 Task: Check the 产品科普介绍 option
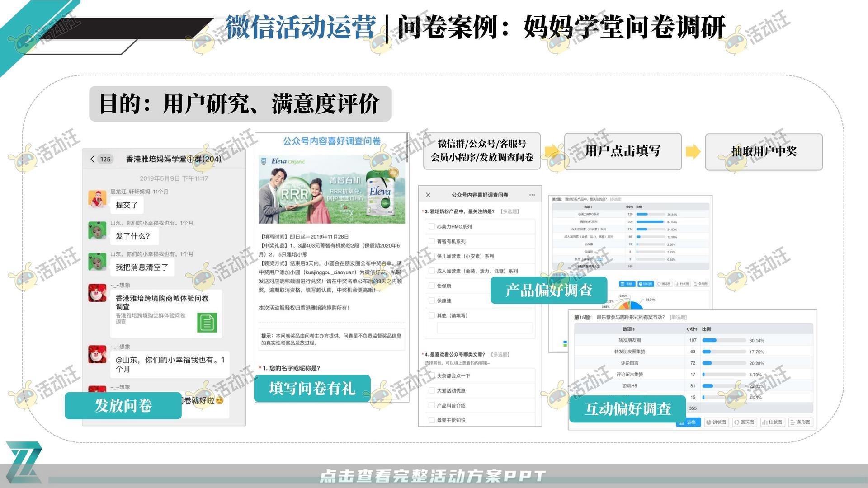pos(431,405)
